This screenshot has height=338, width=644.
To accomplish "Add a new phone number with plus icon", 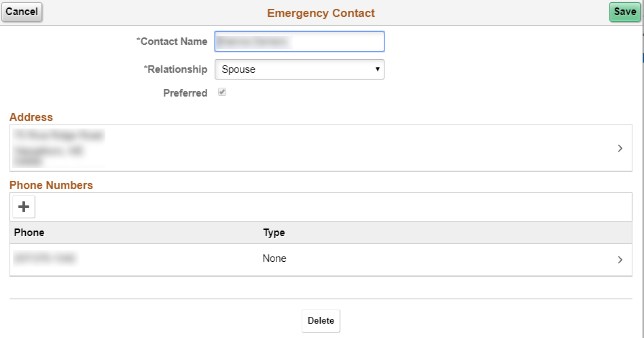I will [24, 207].
